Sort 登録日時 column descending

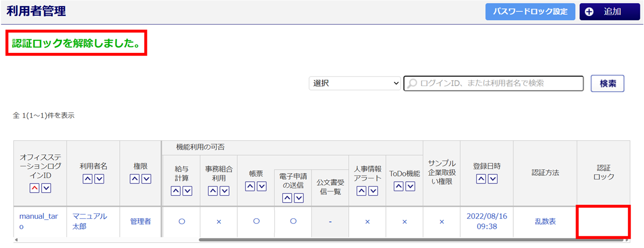(492, 178)
